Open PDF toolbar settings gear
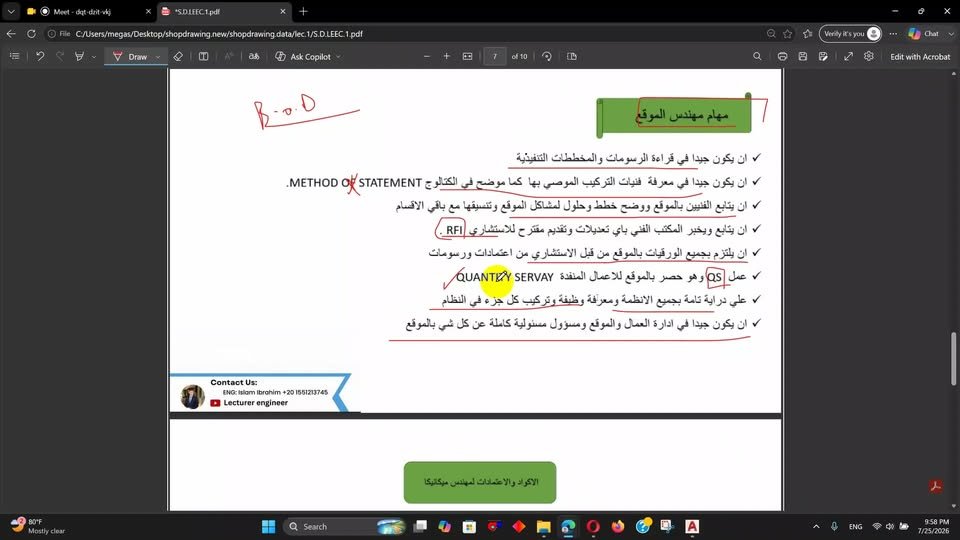This screenshot has height=540, width=960. (869, 56)
